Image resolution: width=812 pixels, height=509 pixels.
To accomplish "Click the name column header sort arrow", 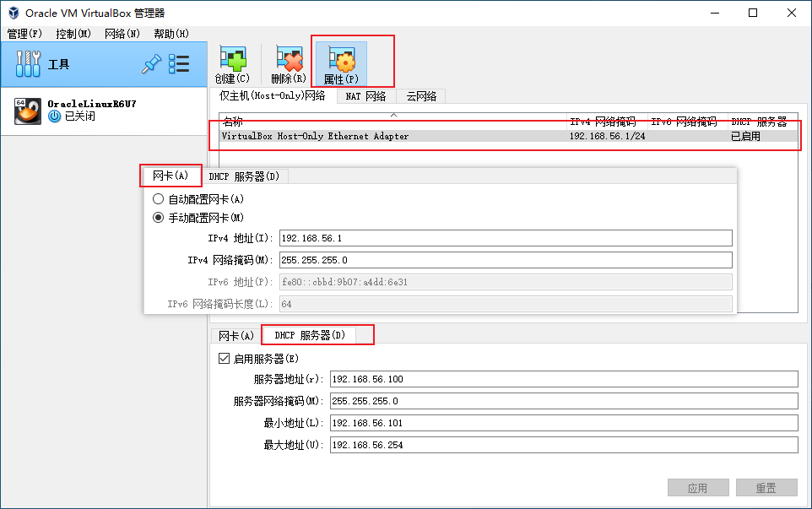I will pos(392,114).
